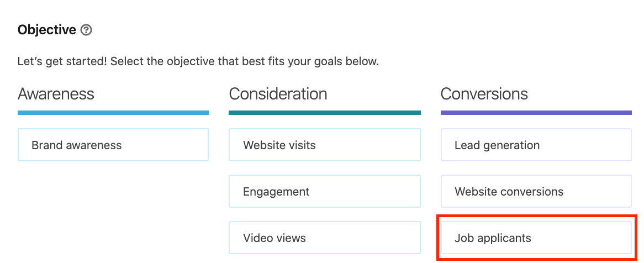The width and height of the screenshot is (644, 263).
Task: Select the Brand awareness objective
Action: (113, 145)
